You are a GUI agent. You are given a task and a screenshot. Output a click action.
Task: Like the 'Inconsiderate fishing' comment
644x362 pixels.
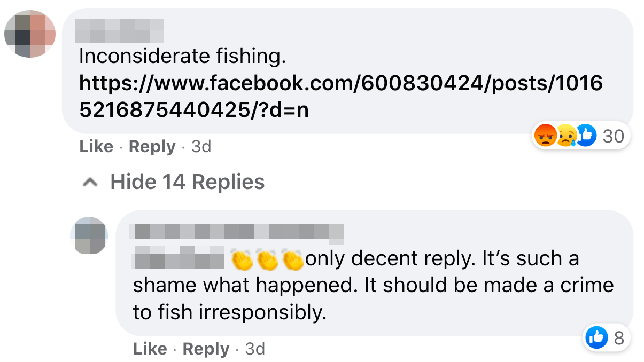click(x=96, y=147)
